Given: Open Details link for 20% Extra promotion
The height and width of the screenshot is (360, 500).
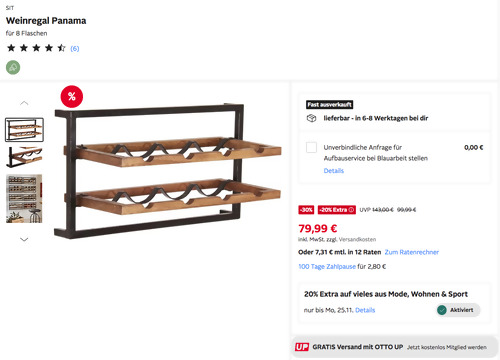Looking at the screenshot, I should tap(365, 310).
